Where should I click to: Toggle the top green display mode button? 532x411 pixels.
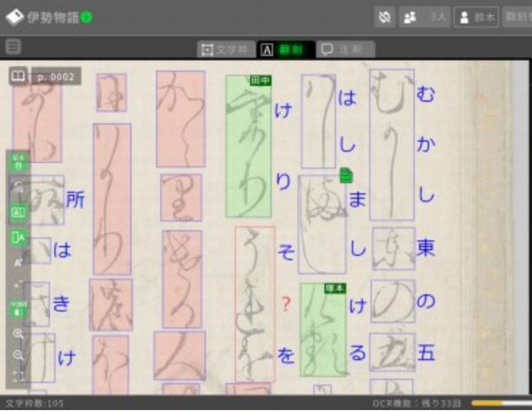click(19, 161)
